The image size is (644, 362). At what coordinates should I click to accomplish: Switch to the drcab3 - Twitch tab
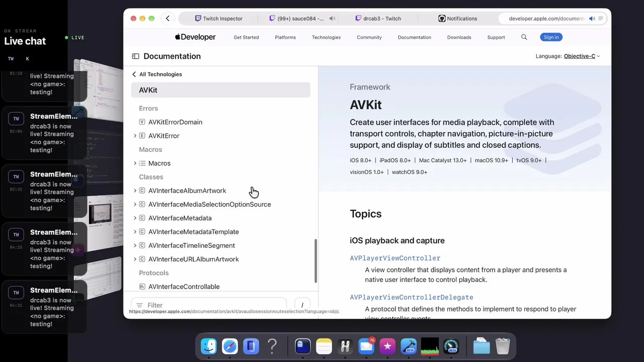pos(378,19)
